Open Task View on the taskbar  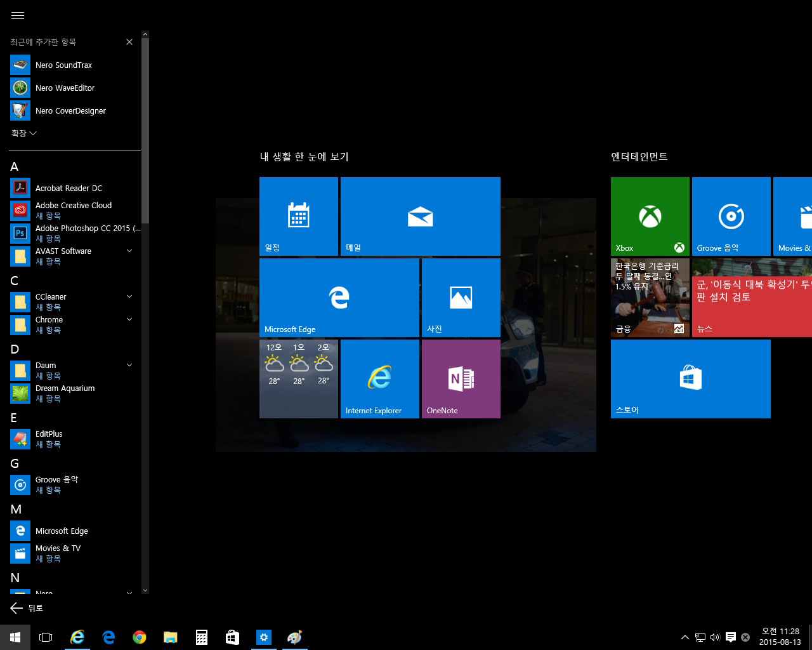click(x=46, y=637)
